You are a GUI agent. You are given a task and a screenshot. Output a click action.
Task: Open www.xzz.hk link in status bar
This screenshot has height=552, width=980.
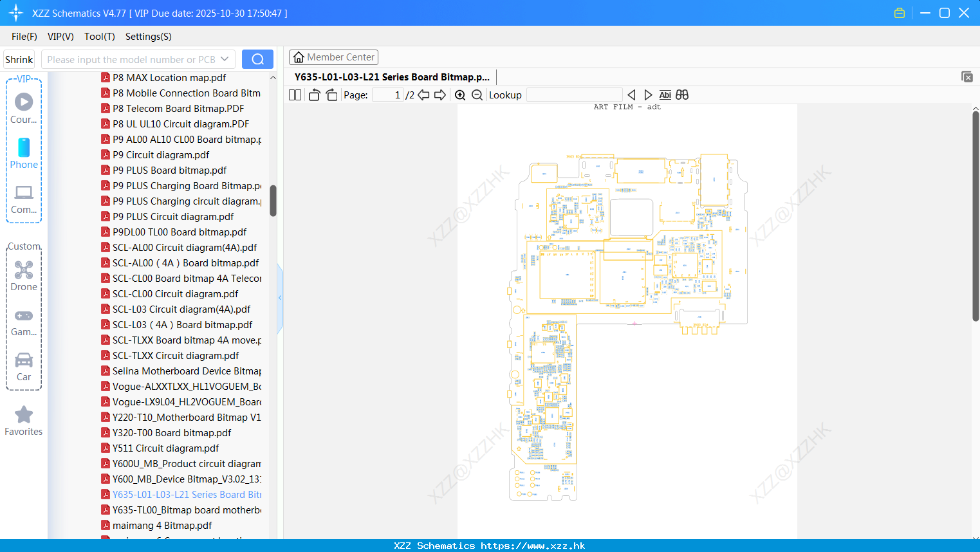tap(533, 546)
